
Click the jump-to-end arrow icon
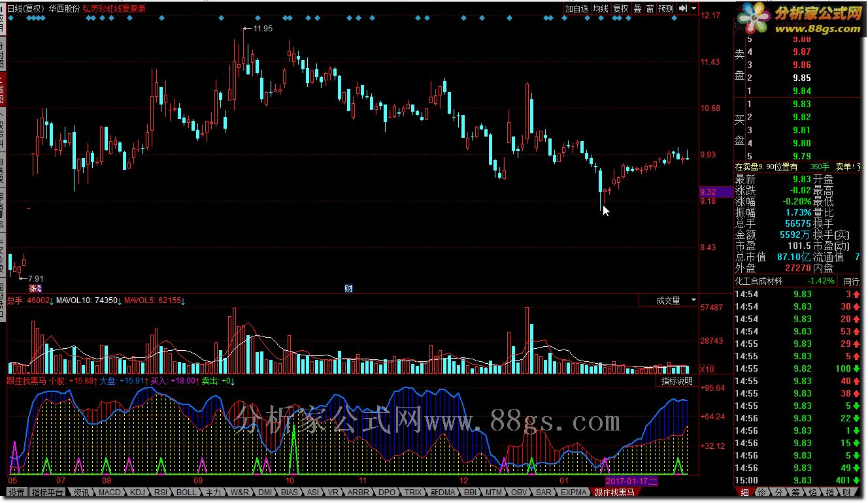pyautogui.click(x=682, y=8)
